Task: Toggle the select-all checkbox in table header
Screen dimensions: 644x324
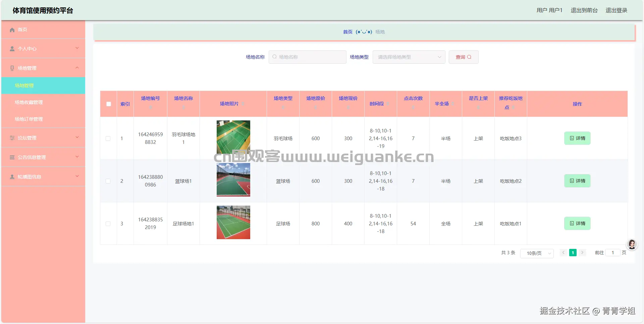Action: point(109,104)
